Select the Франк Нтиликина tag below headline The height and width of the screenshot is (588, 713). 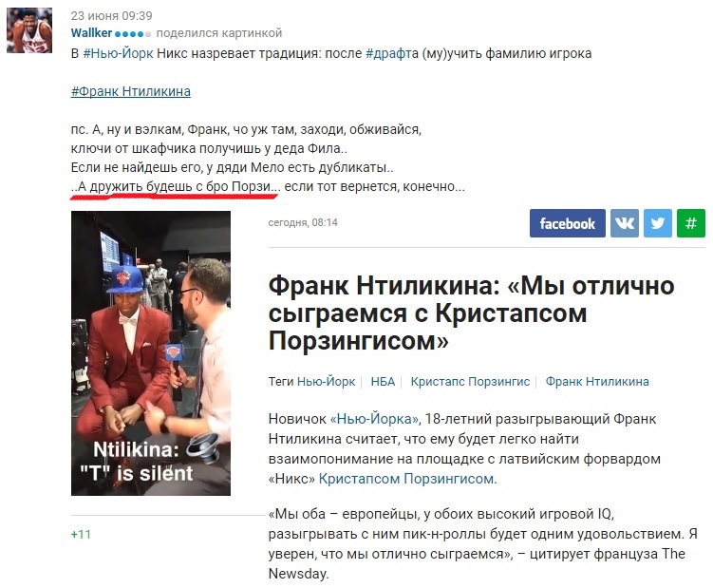597,381
